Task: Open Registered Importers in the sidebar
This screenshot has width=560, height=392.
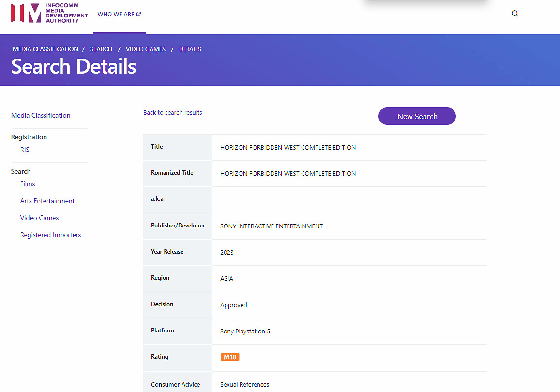Action: [50, 235]
